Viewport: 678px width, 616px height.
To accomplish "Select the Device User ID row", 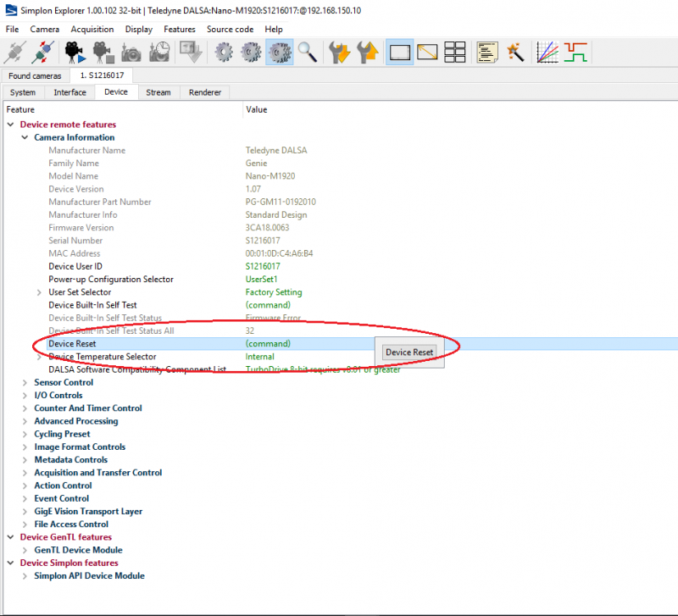I will (x=341, y=266).
